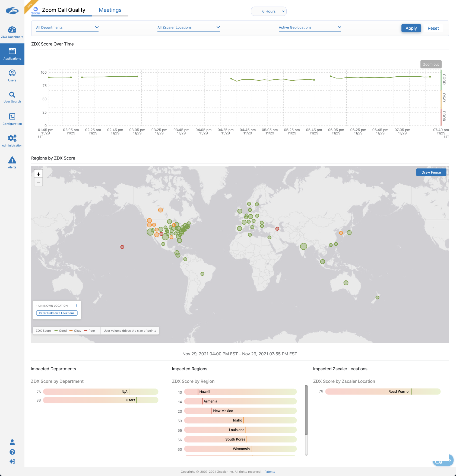Viewport: 456px width, 476px height.
Task: Open the Patents link in footer
Action: coord(270,472)
